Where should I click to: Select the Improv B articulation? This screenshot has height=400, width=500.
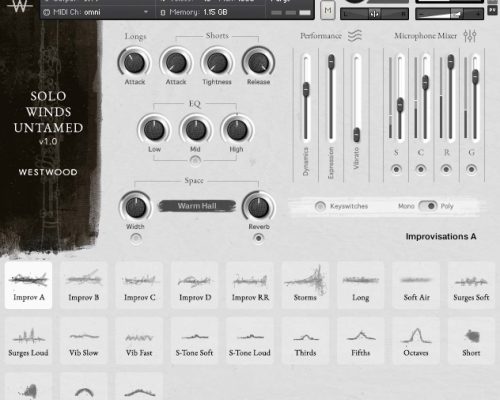[x=84, y=285]
